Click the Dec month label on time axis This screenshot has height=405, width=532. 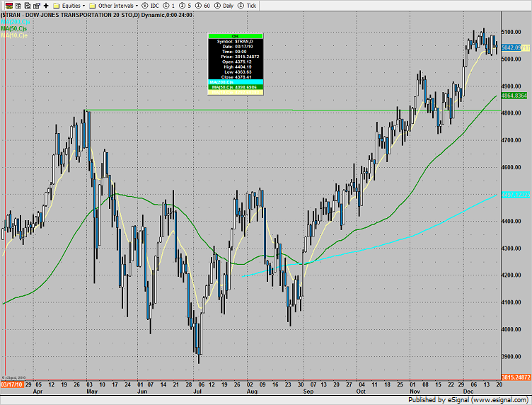point(468,392)
